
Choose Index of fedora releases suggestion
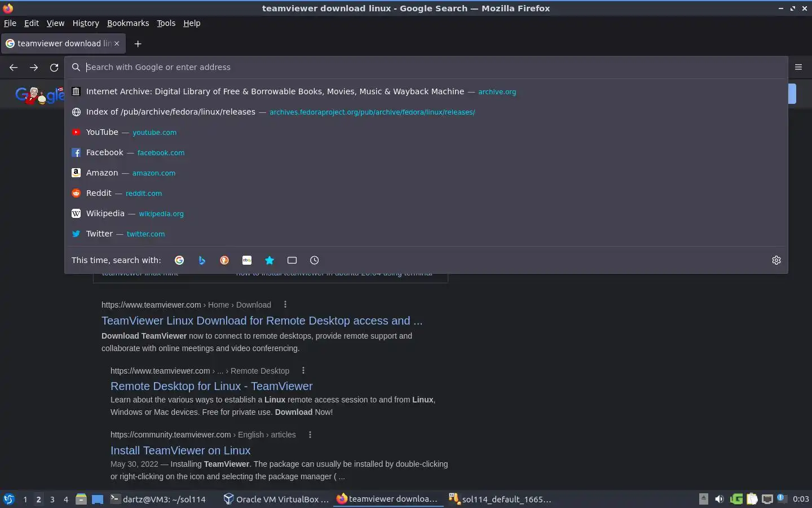pos(426,112)
